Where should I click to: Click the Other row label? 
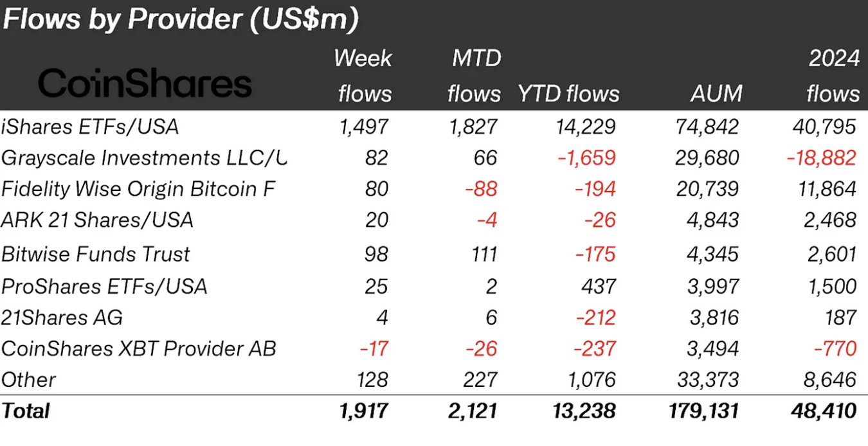(x=29, y=380)
